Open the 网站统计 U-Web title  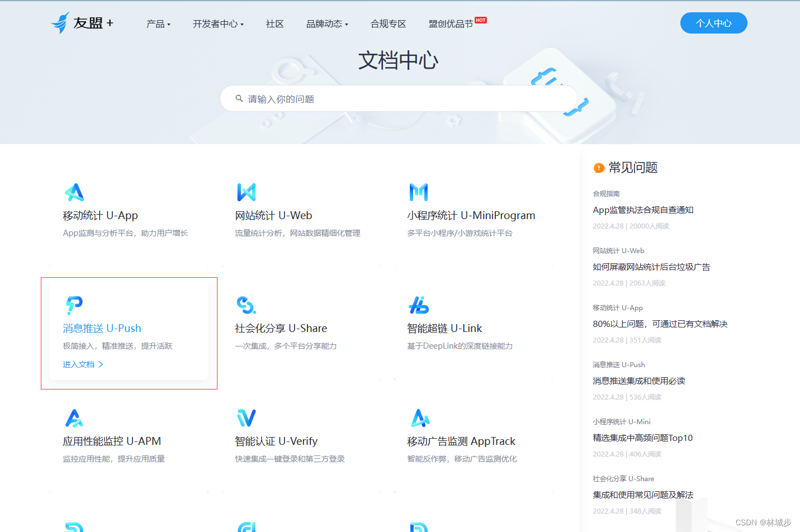(273, 215)
